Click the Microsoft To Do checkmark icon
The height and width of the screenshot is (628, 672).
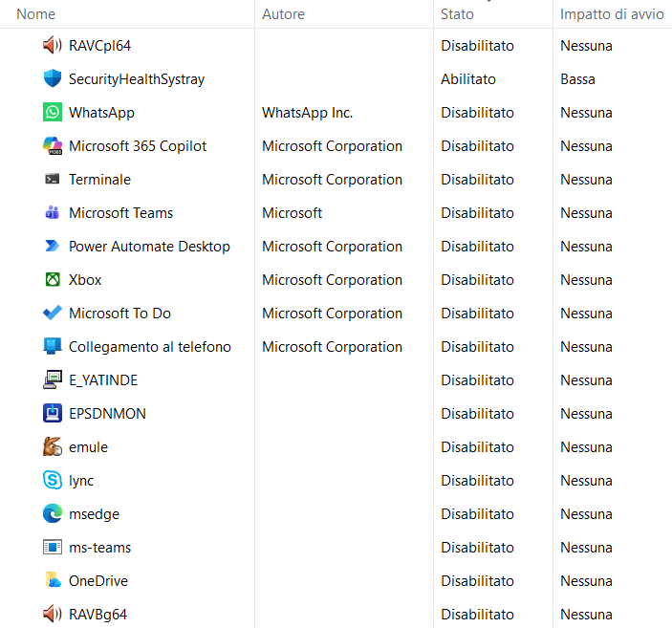point(53,313)
